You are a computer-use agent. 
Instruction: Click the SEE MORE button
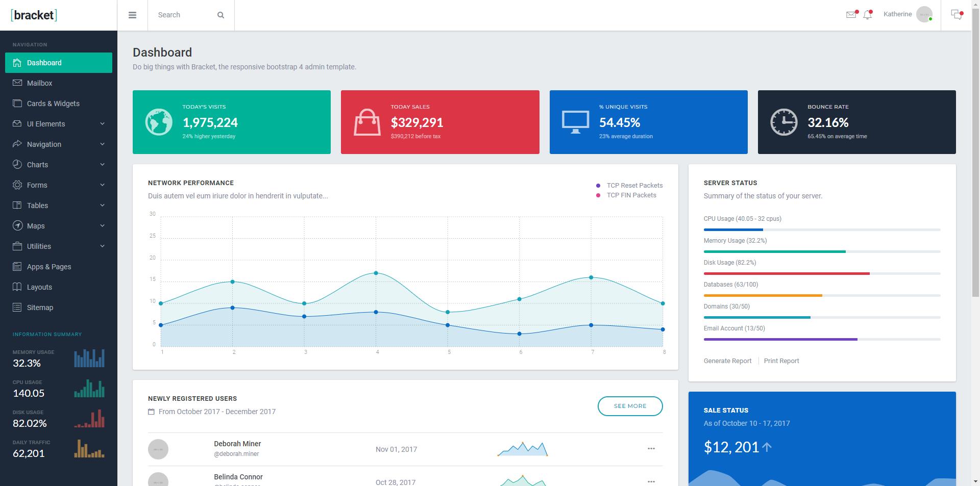click(x=630, y=406)
